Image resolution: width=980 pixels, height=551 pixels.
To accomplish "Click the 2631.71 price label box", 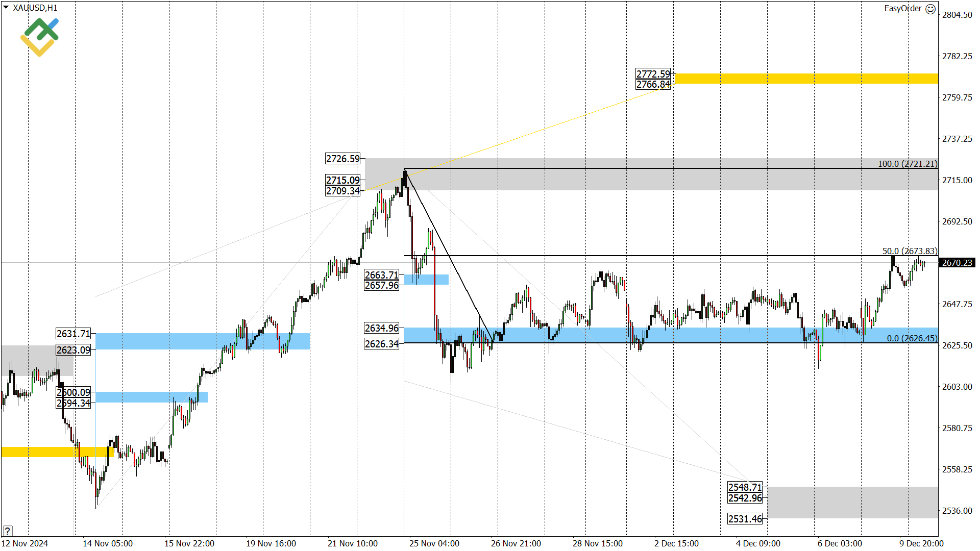I will coord(73,334).
